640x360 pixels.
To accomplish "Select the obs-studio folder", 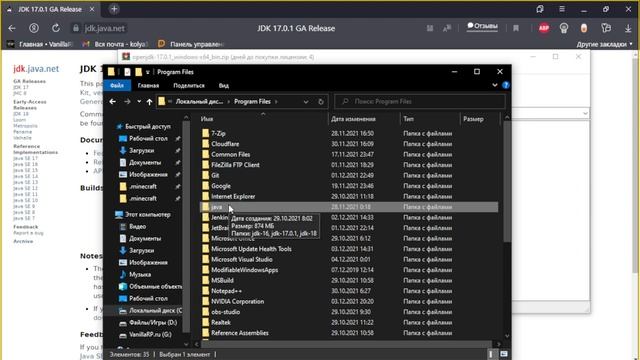I will (225, 312).
